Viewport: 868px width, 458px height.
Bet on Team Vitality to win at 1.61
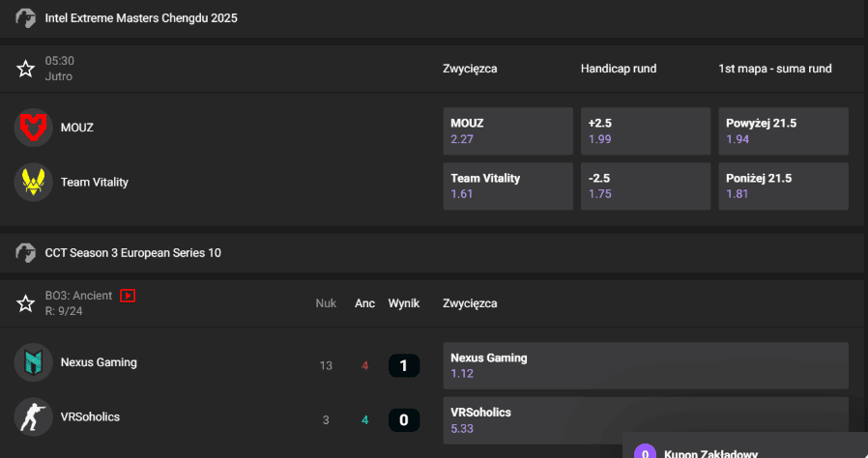507,186
